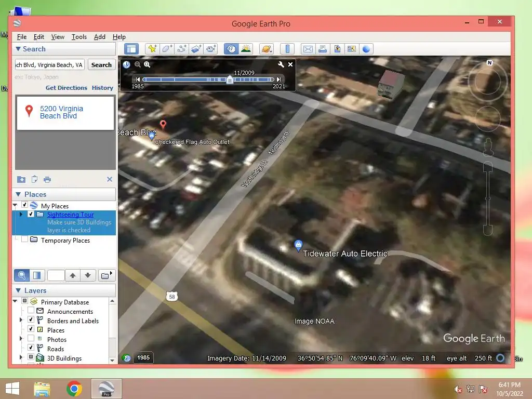Open the Help menu
The height and width of the screenshot is (399, 532).
pyautogui.click(x=119, y=37)
